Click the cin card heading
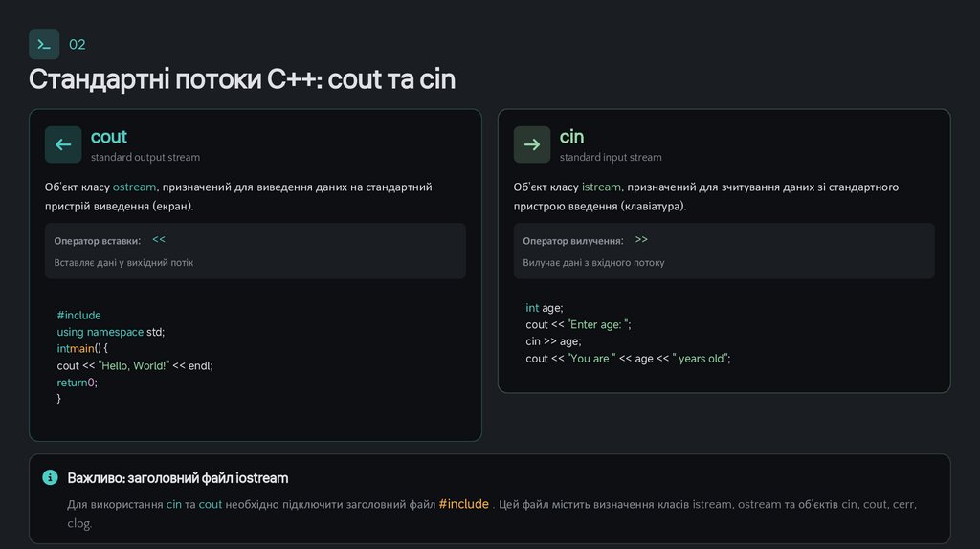This screenshot has height=549, width=980. coord(571,137)
